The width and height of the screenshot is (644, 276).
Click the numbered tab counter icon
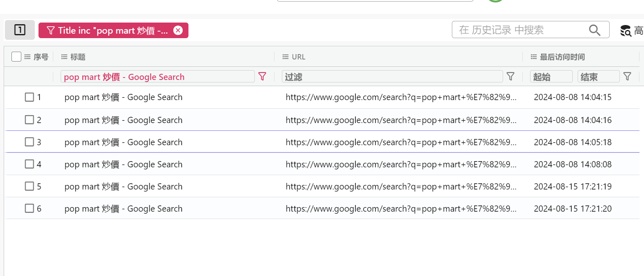(20, 30)
